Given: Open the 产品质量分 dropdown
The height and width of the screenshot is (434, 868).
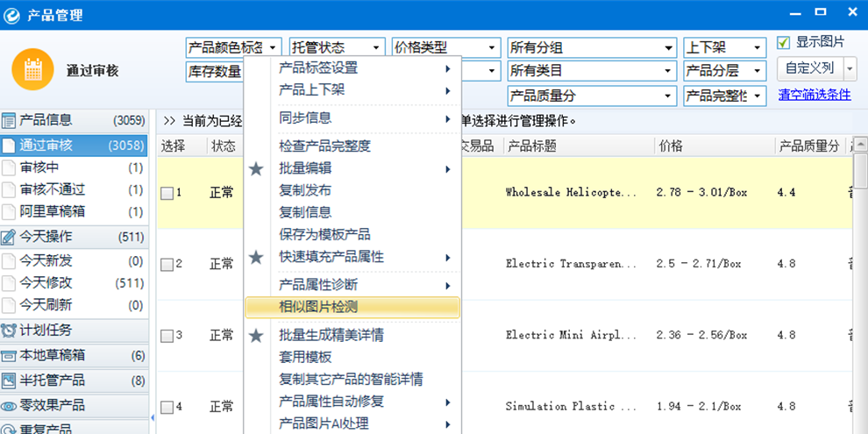Looking at the screenshot, I should click(592, 96).
